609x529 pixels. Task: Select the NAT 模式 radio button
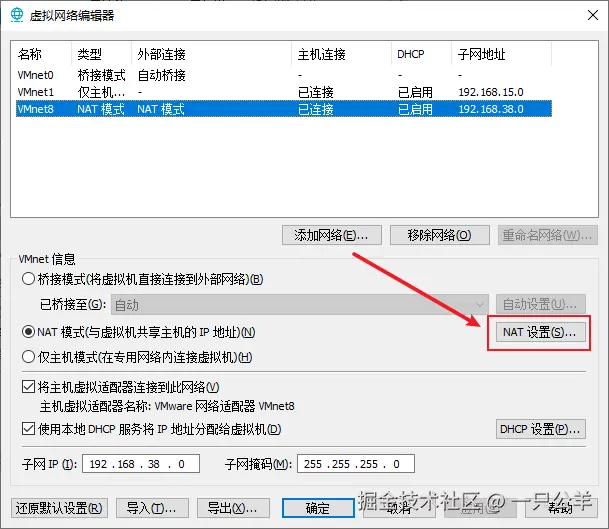pyautogui.click(x=28, y=332)
